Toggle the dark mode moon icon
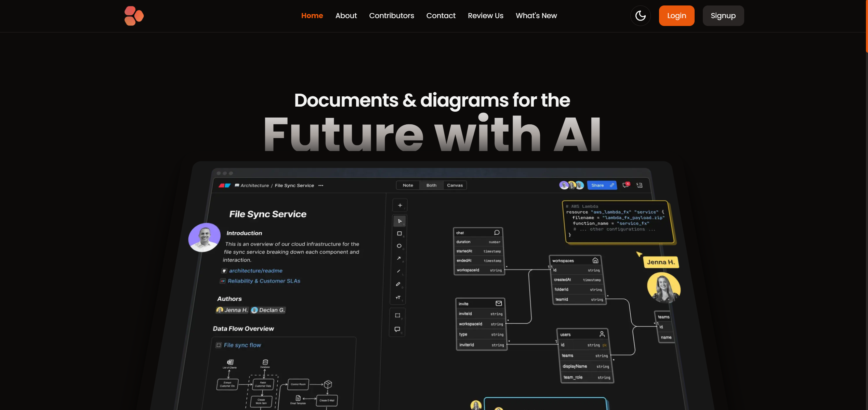The width and height of the screenshot is (868, 410). click(640, 16)
